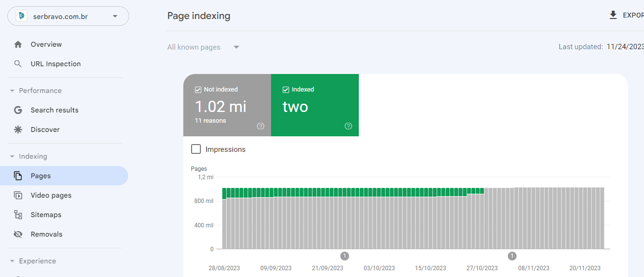This screenshot has height=277, width=644.
Task: Click the URL Inspection magnifier icon
Action: [18, 64]
